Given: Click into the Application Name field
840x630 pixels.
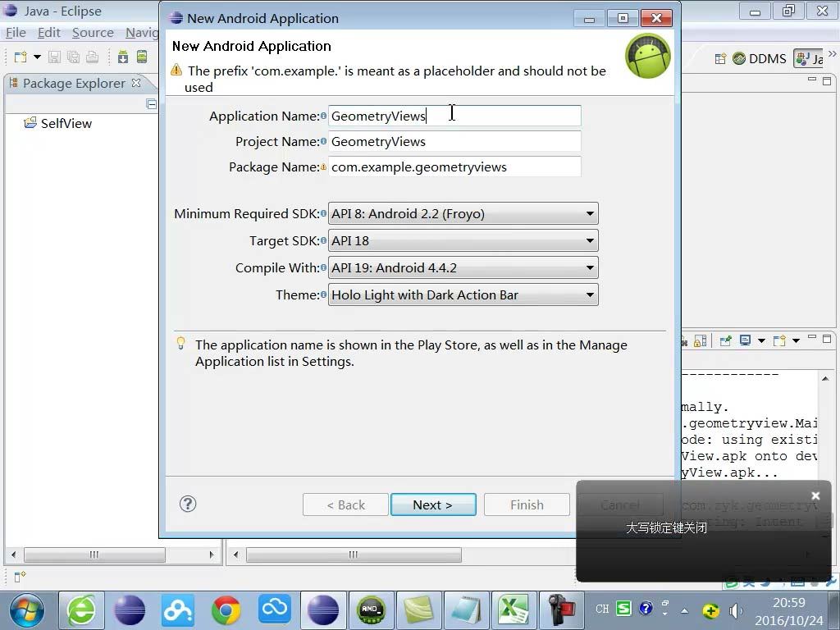Looking at the screenshot, I should (454, 116).
